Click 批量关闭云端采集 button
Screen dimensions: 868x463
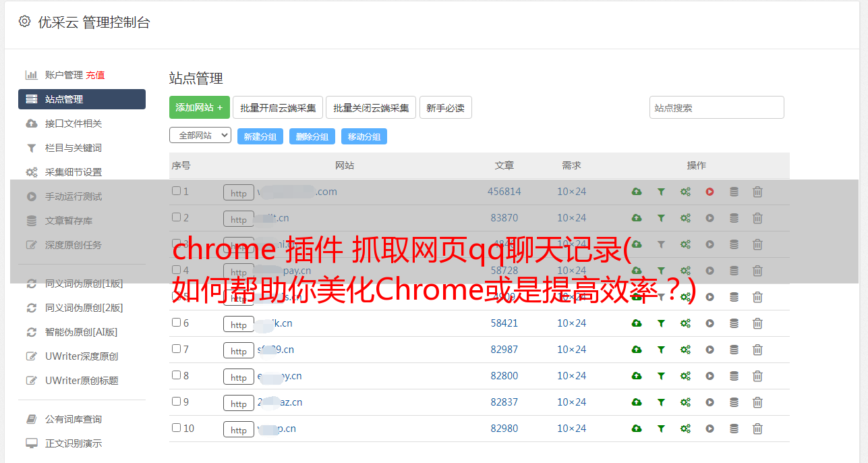(x=371, y=107)
